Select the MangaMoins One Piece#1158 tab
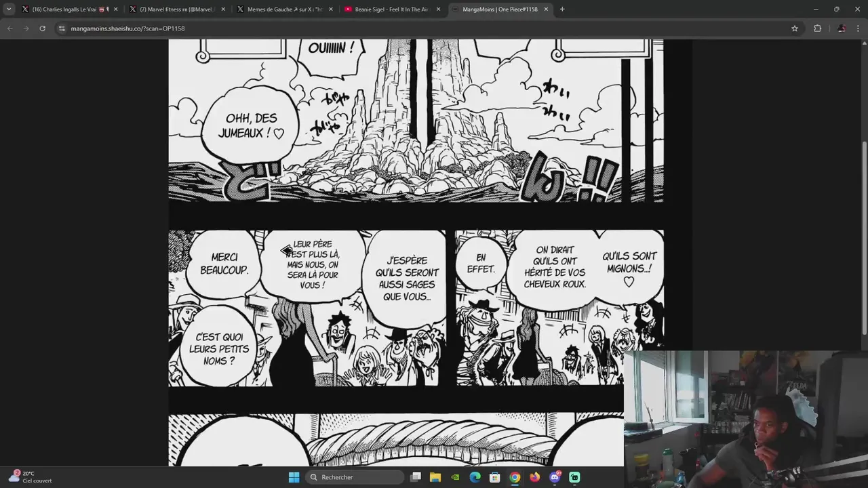This screenshot has height=488, width=868. pyautogui.click(x=500, y=9)
